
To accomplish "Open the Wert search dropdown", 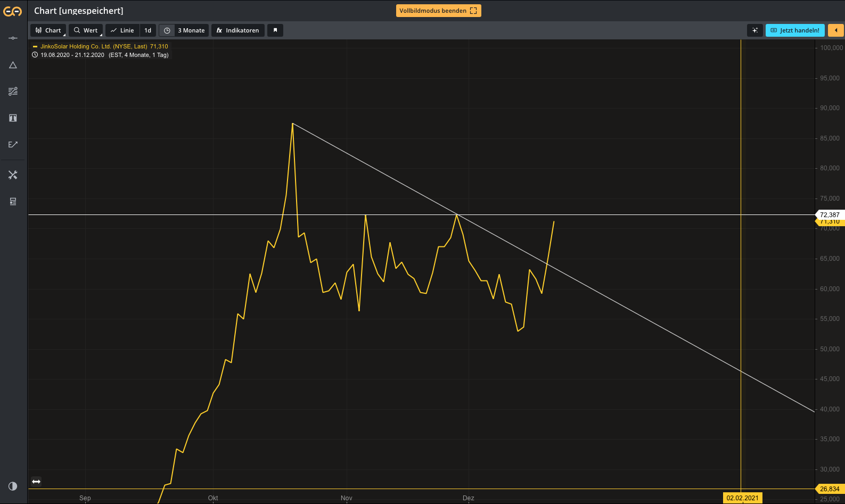I will click(x=86, y=30).
